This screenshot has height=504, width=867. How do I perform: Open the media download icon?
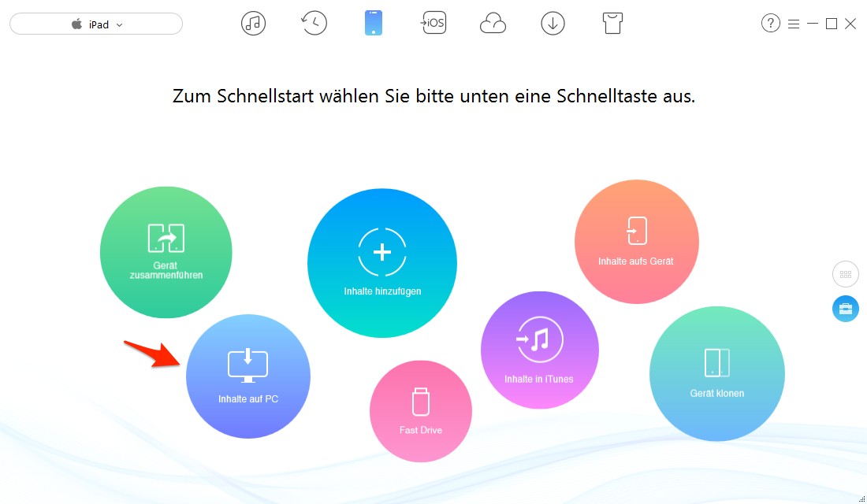click(553, 23)
